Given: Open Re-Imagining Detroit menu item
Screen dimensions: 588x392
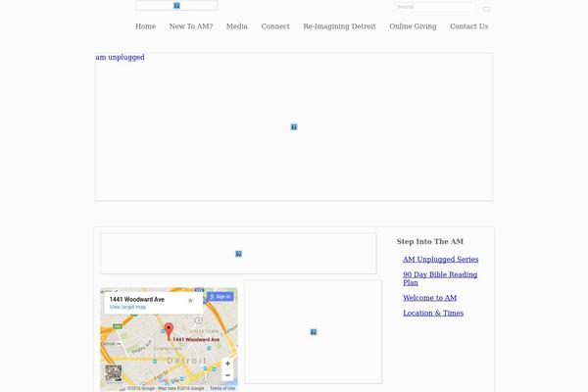Looking at the screenshot, I should click(x=339, y=26).
